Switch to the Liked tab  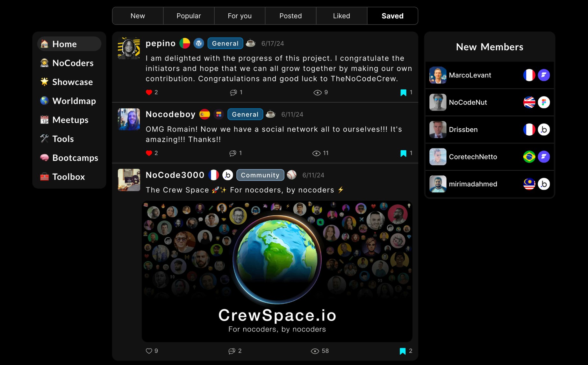pyautogui.click(x=341, y=16)
